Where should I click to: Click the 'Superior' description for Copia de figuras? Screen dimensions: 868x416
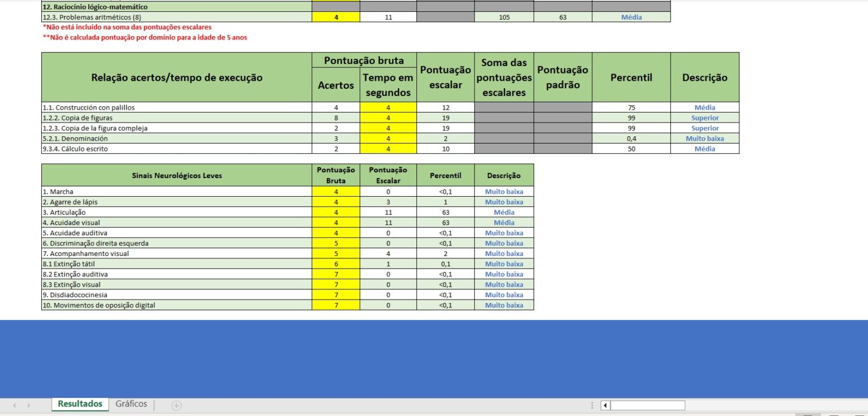pos(705,118)
